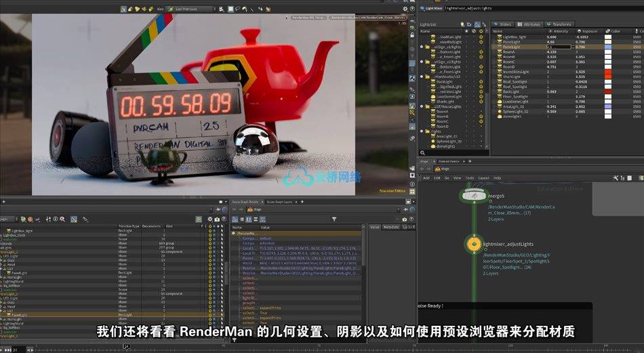644x353 pixels.
Task: Toggle power for RoomC in Lights List
Action: (481, 121)
